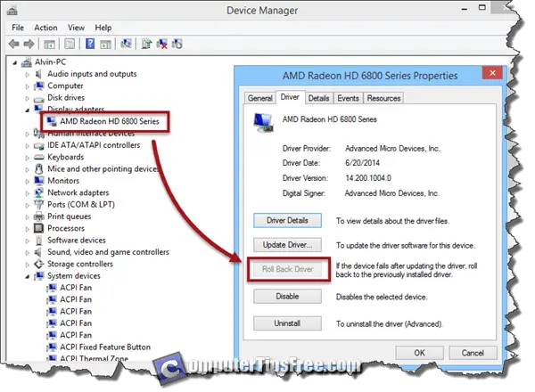Viewport: 535px width, 392px height.
Task: Expand the Human Interface Devices arrow
Action: 28,134
